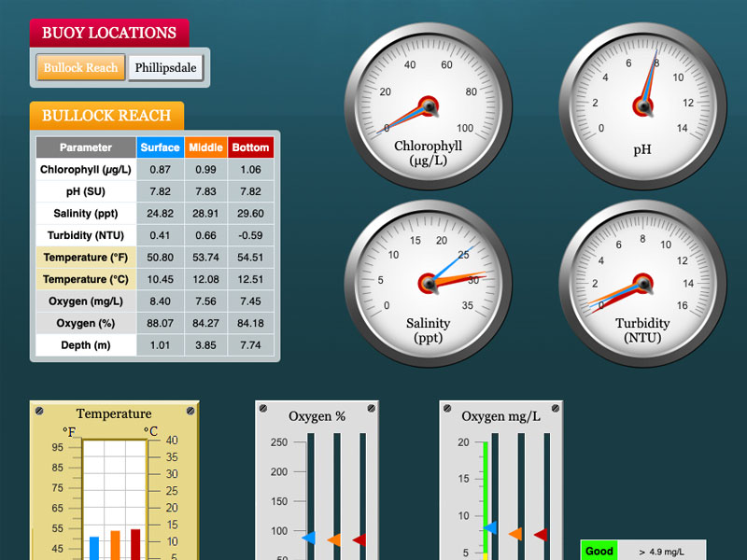
Task: Click the blue Surface column header
Action: [x=160, y=147]
